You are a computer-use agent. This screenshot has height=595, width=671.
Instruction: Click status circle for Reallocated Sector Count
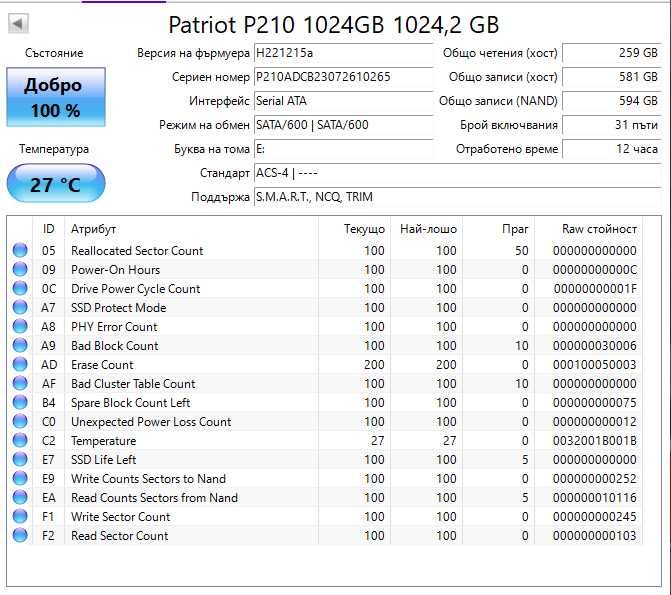(x=20, y=250)
